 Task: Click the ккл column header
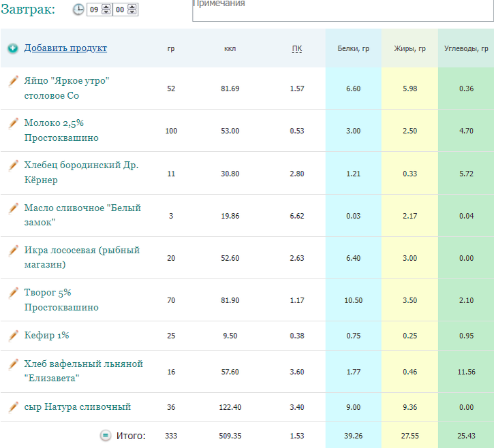230,49
